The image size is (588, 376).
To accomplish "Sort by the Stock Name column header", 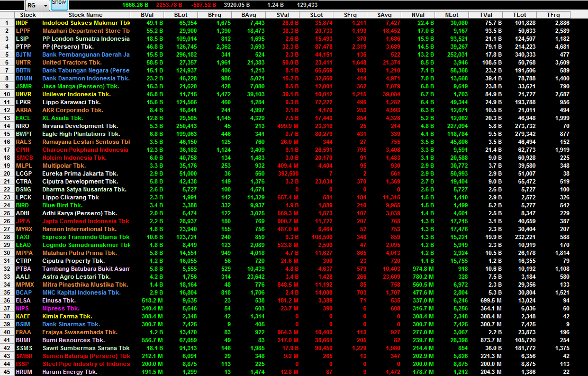I will [86, 15].
